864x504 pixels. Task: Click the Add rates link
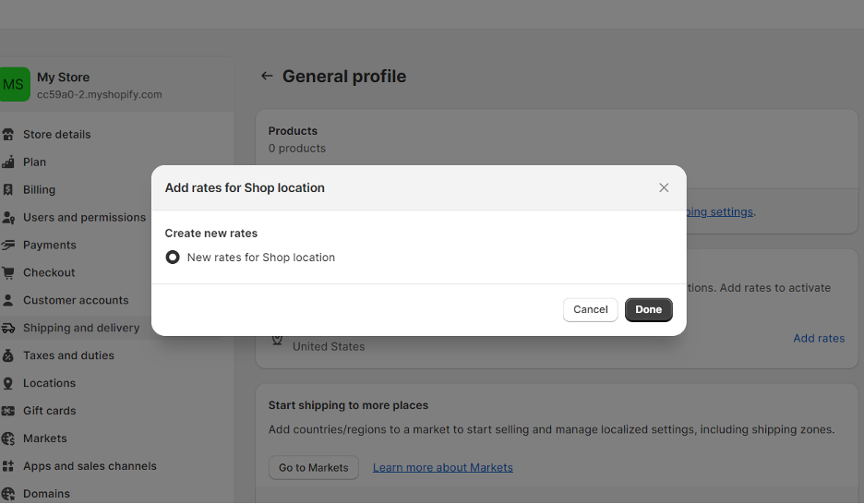(818, 338)
